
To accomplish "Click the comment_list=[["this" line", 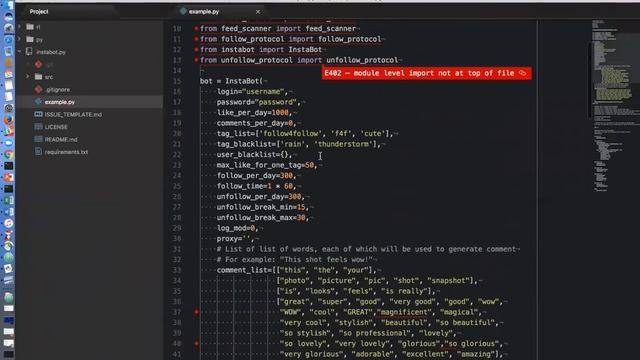I will [297, 270].
